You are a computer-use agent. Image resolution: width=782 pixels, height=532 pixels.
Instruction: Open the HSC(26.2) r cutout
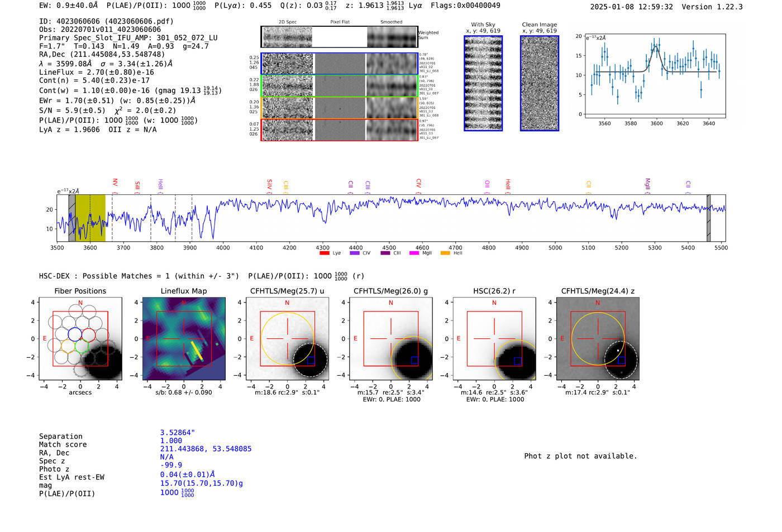[x=494, y=339]
